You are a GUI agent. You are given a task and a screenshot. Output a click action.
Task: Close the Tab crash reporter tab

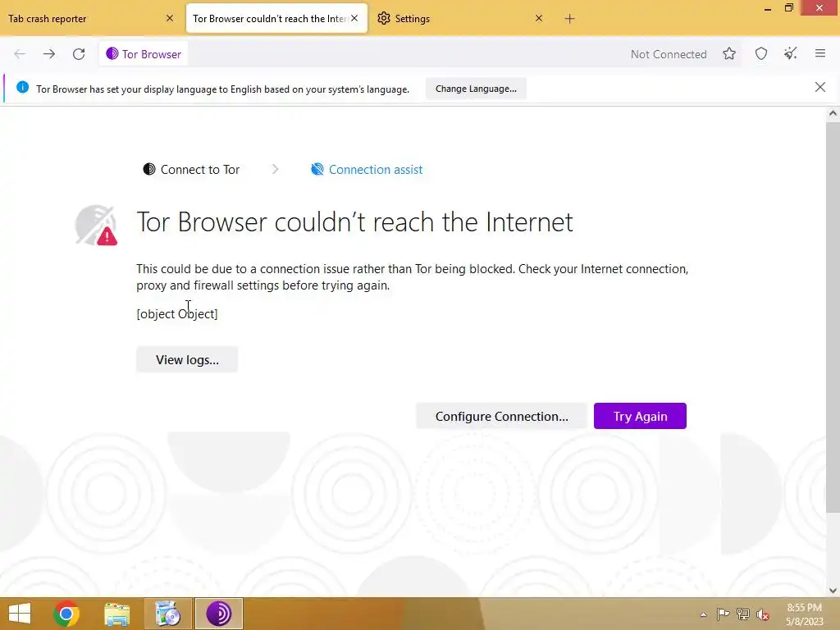(x=170, y=18)
